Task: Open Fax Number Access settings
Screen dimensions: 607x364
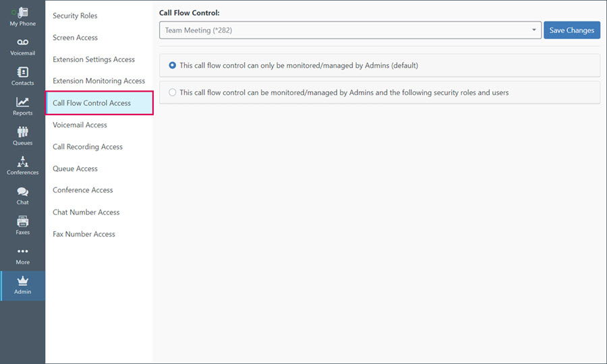Action: click(x=84, y=234)
